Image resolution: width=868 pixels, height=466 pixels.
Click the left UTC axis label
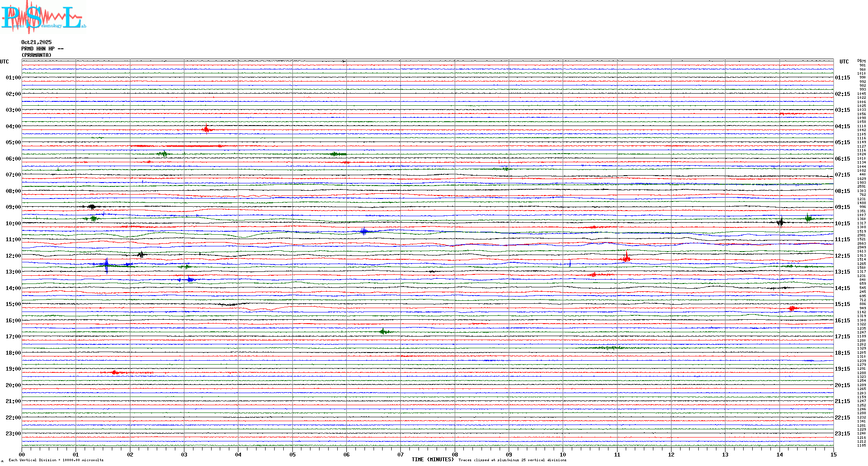[4, 62]
